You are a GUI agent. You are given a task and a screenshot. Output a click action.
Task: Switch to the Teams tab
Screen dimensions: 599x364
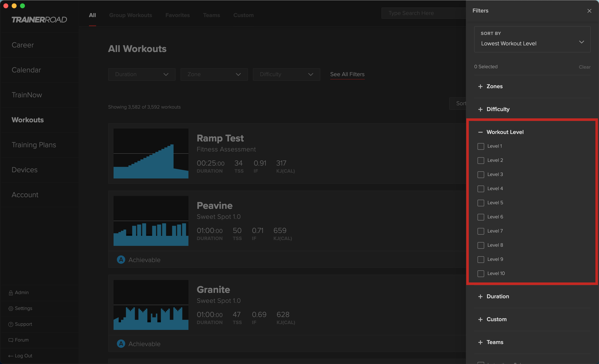tap(212, 15)
